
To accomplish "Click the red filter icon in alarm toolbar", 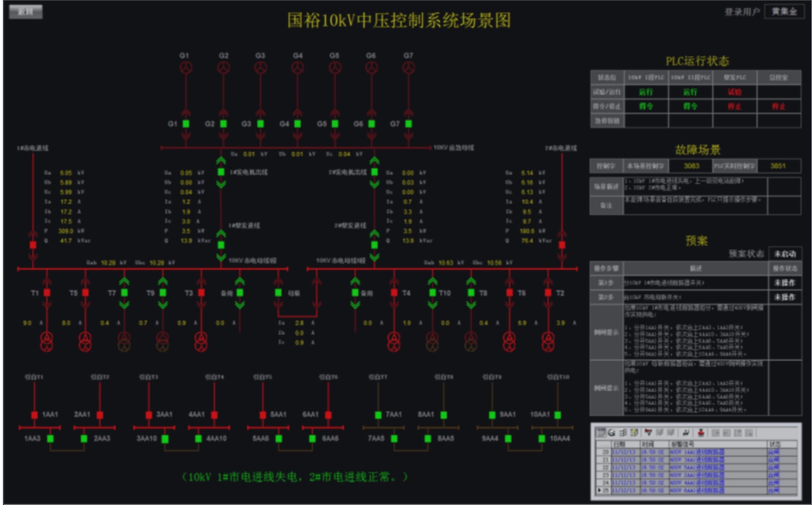I will [649, 432].
